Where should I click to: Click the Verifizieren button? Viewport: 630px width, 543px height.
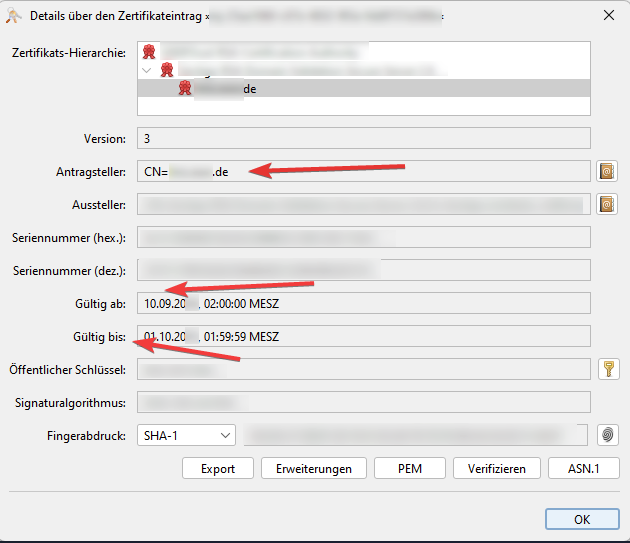point(496,468)
